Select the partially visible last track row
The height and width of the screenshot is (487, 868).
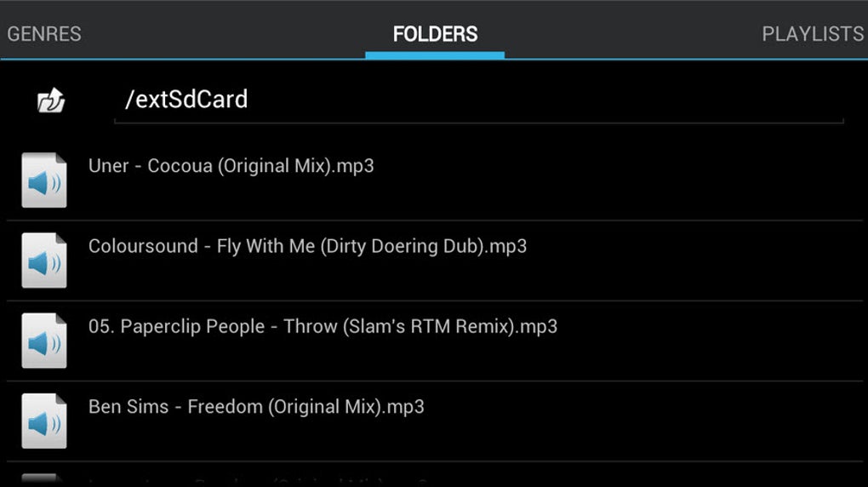435,475
